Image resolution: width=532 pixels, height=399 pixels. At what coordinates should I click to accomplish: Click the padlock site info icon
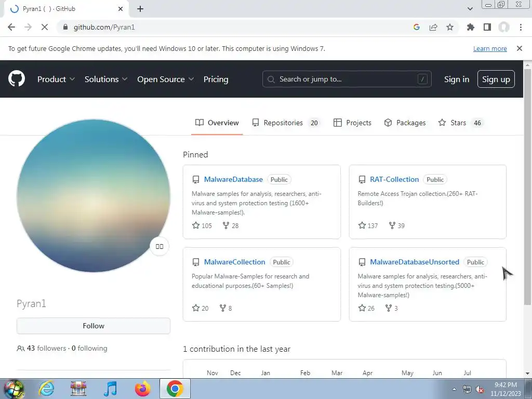(x=65, y=27)
